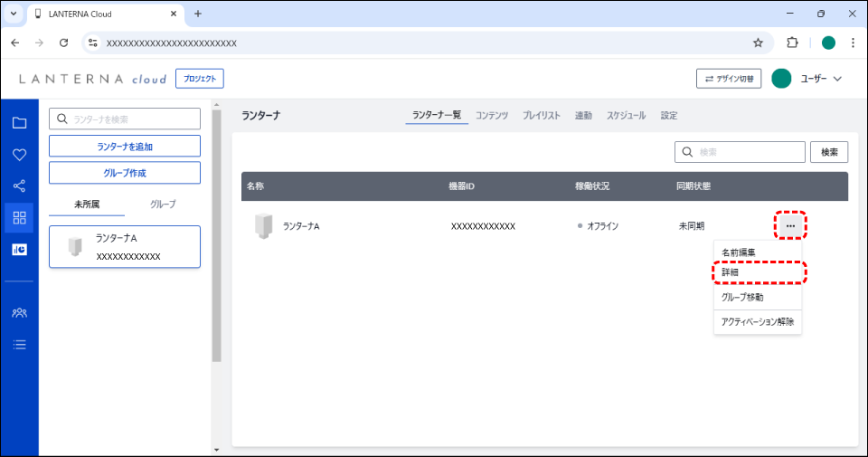Screen dimensions: 868x457
Task: Click the left panel vertical scrollbar
Action: [x=216, y=235]
